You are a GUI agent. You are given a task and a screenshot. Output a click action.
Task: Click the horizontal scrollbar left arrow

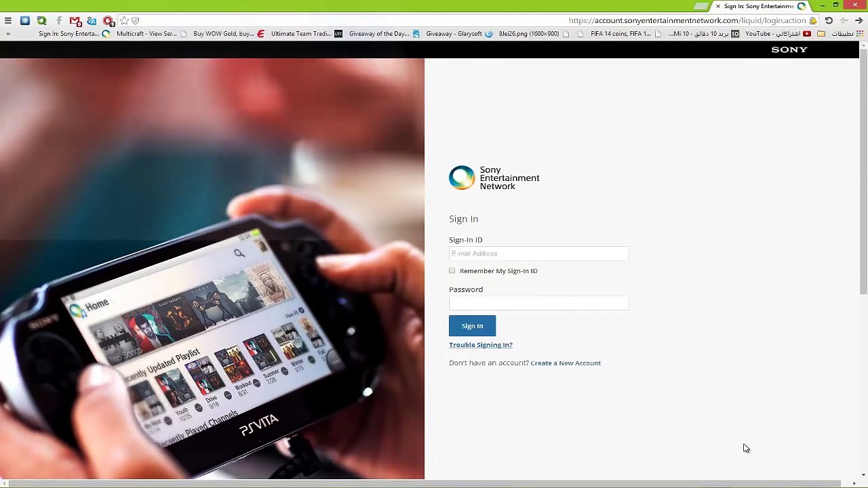pos(5,483)
